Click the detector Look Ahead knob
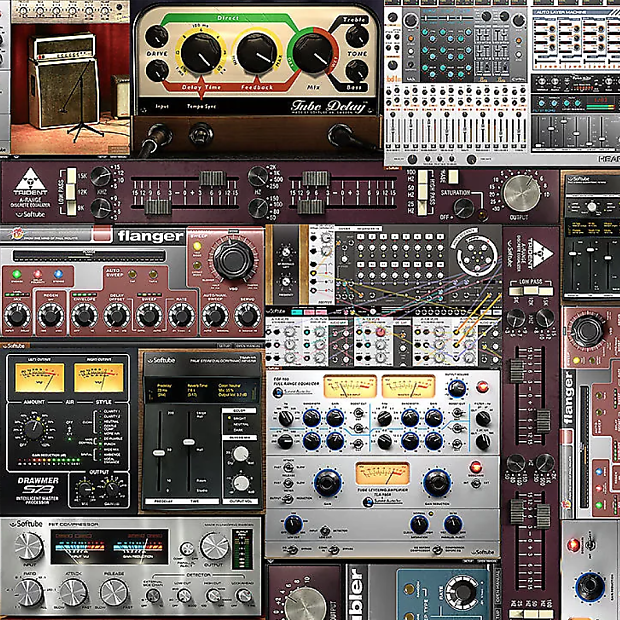 (x=243, y=595)
